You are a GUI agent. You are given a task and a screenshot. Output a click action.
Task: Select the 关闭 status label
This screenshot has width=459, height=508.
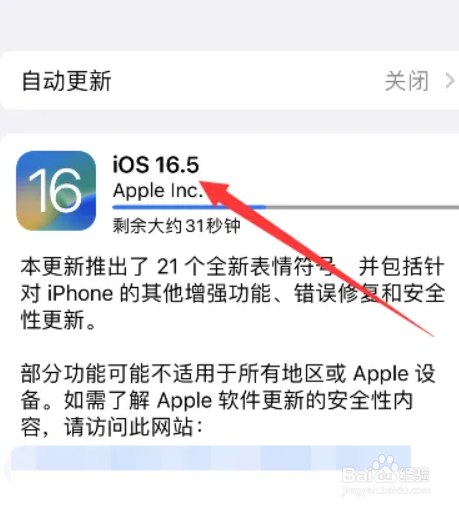click(407, 81)
